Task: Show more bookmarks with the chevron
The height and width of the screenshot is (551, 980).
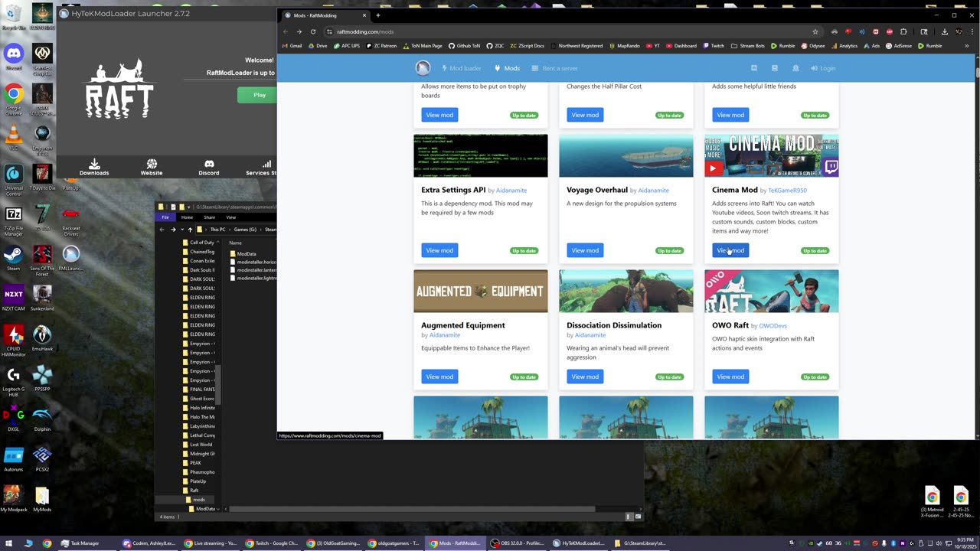Action: click(x=966, y=46)
